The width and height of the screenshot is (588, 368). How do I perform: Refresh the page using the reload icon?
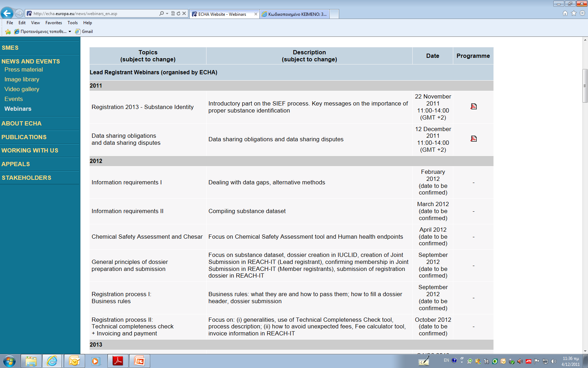(178, 13)
